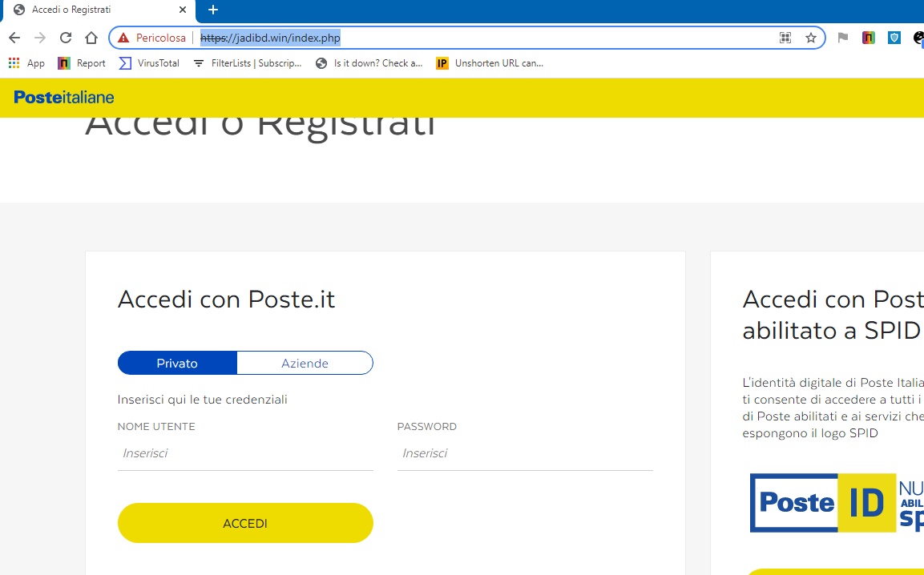Click the browser forward arrow
Screen dimensions: 924x575
click(40, 38)
